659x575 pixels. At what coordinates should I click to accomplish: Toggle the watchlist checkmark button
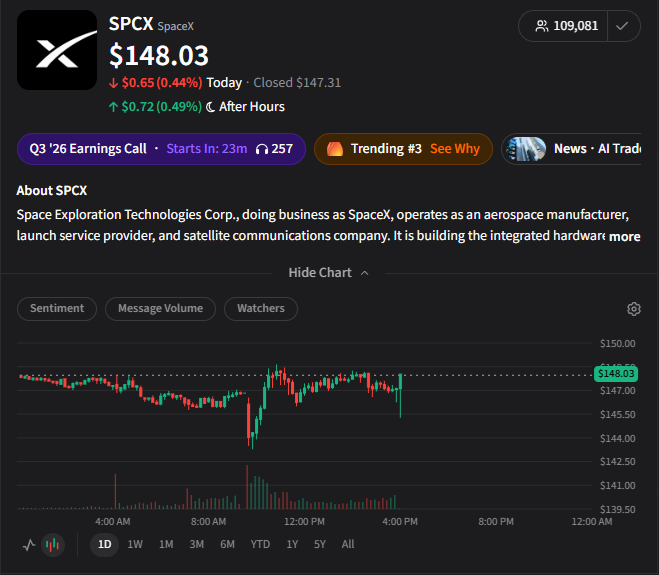622,26
